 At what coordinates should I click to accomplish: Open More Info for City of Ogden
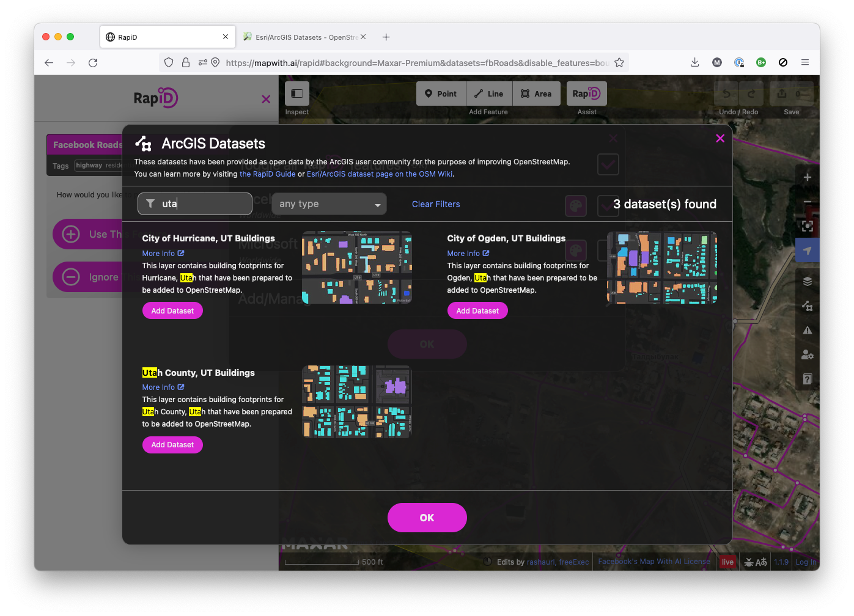pyautogui.click(x=468, y=253)
